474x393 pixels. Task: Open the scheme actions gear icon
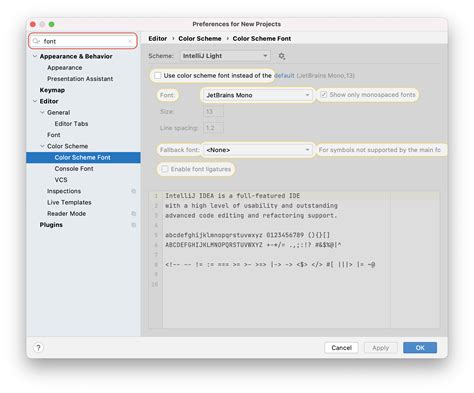282,56
